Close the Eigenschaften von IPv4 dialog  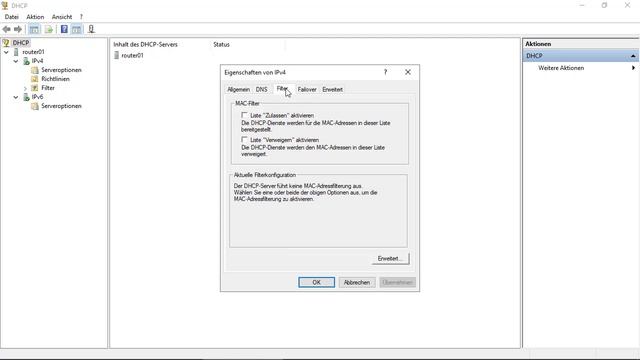408,72
